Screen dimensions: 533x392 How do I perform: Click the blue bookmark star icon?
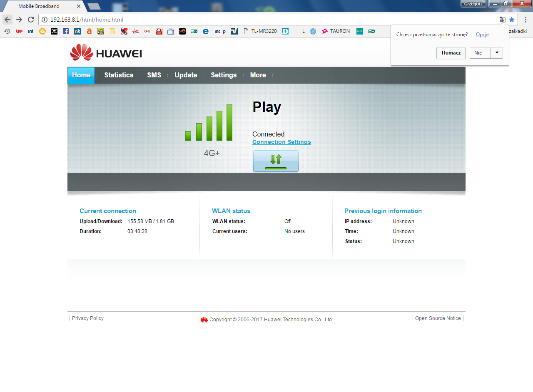pos(512,20)
